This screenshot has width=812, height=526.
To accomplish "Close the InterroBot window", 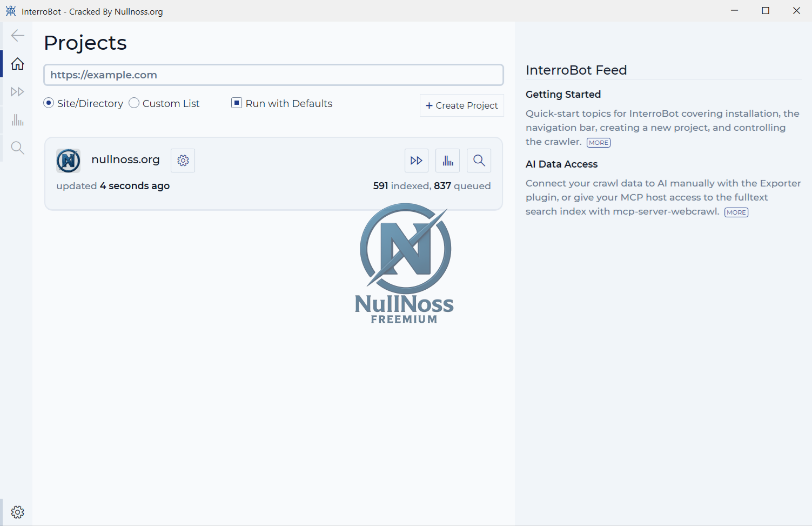I will (796, 11).
